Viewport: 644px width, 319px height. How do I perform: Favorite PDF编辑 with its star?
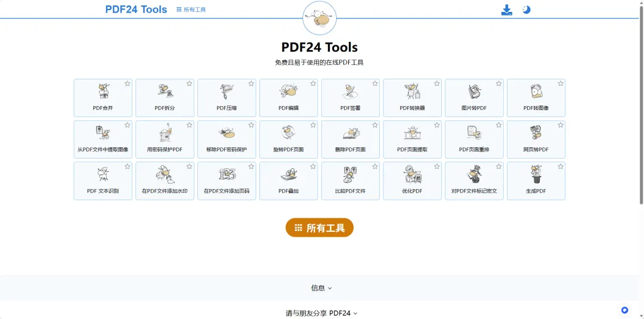point(313,83)
